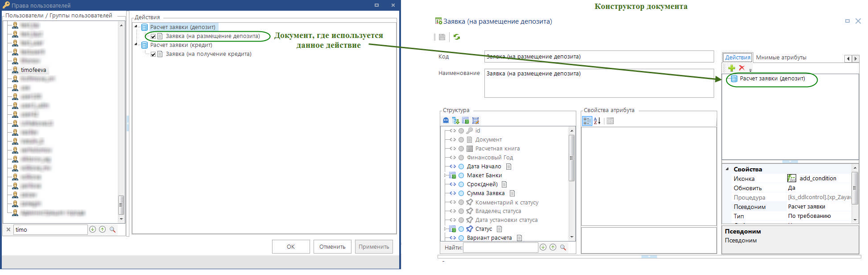
Task: Click the clear X icon beside timo search
Action: click(8, 229)
